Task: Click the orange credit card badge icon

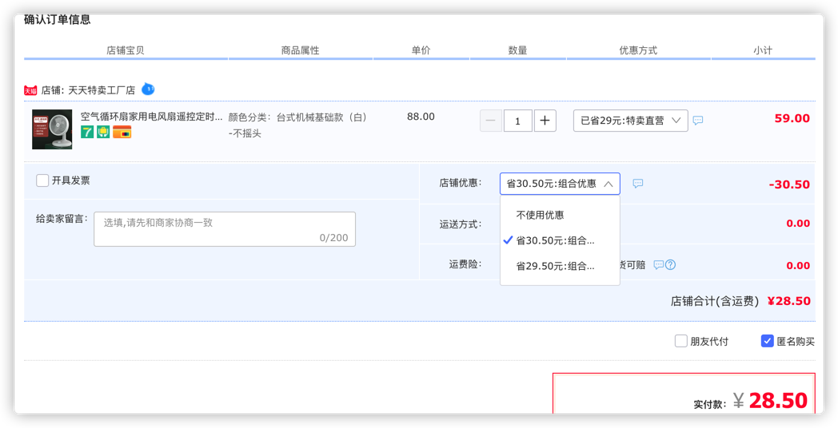Action: click(x=122, y=132)
